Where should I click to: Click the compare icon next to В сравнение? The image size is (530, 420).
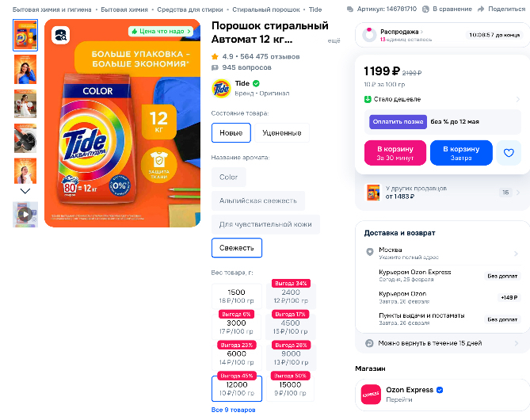(x=425, y=10)
